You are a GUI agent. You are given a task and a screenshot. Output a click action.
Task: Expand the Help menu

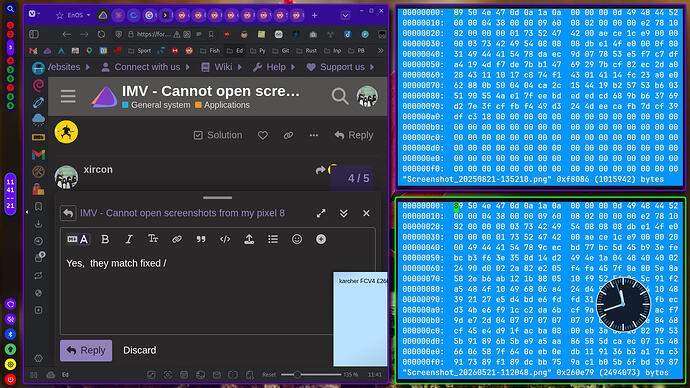(274, 67)
